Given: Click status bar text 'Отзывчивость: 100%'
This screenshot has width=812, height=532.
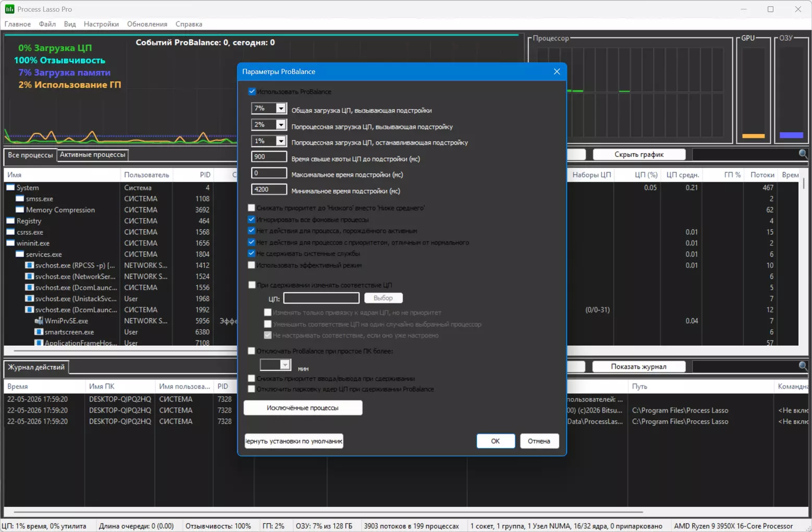Looking at the screenshot, I should (x=218, y=526).
